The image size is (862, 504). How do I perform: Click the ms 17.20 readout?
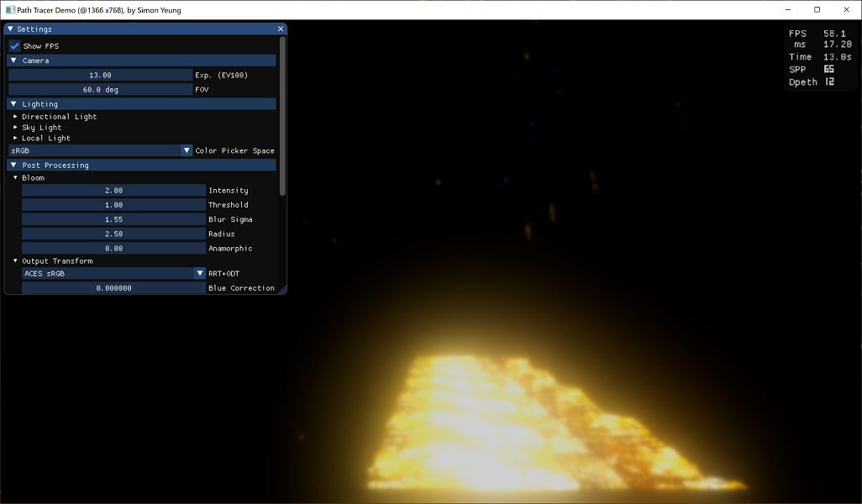click(x=823, y=45)
